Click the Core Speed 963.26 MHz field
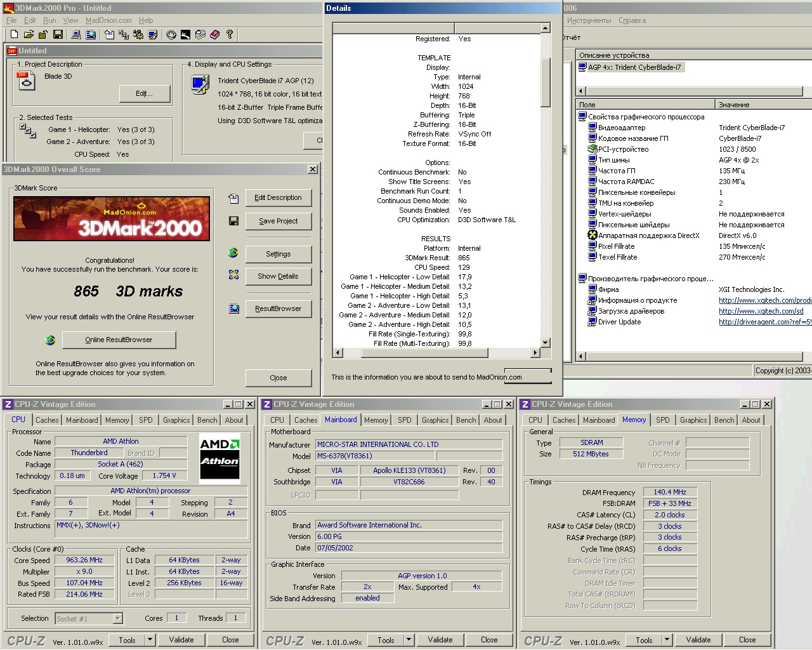The height and width of the screenshot is (650, 812). (84, 560)
